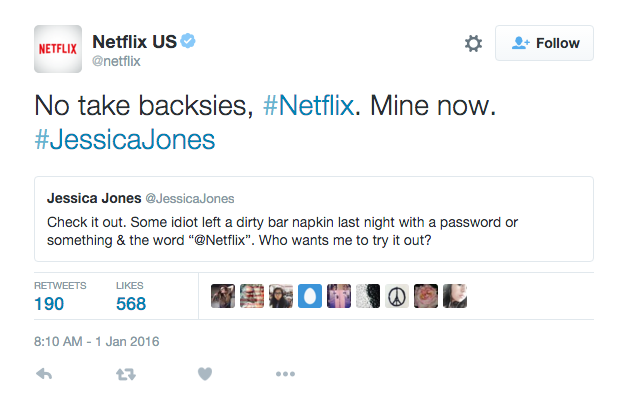Viewport: 625px width, 403px height.
Task: Click the black and white speckled avatar
Action: click(x=368, y=296)
